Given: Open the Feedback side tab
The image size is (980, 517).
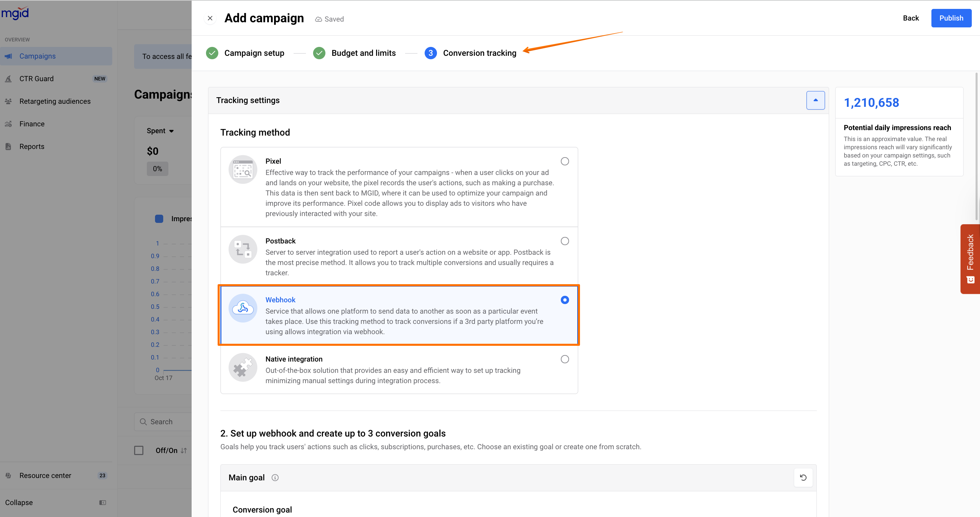Looking at the screenshot, I should pos(970,259).
